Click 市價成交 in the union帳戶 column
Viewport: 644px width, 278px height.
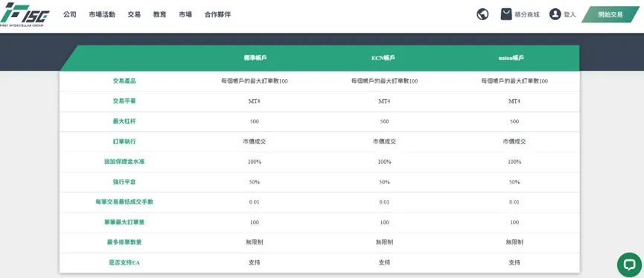[514, 142]
